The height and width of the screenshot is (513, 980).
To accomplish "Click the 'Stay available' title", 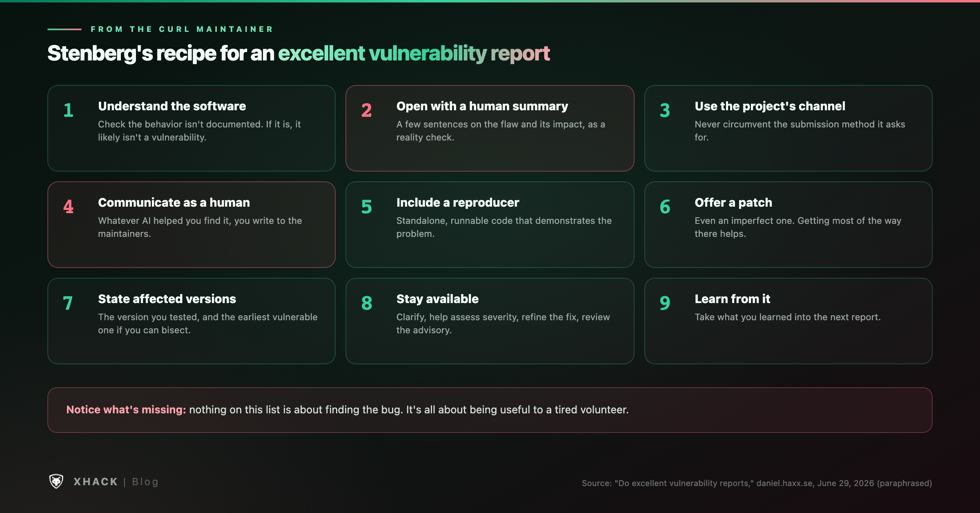I will (437, 299).
